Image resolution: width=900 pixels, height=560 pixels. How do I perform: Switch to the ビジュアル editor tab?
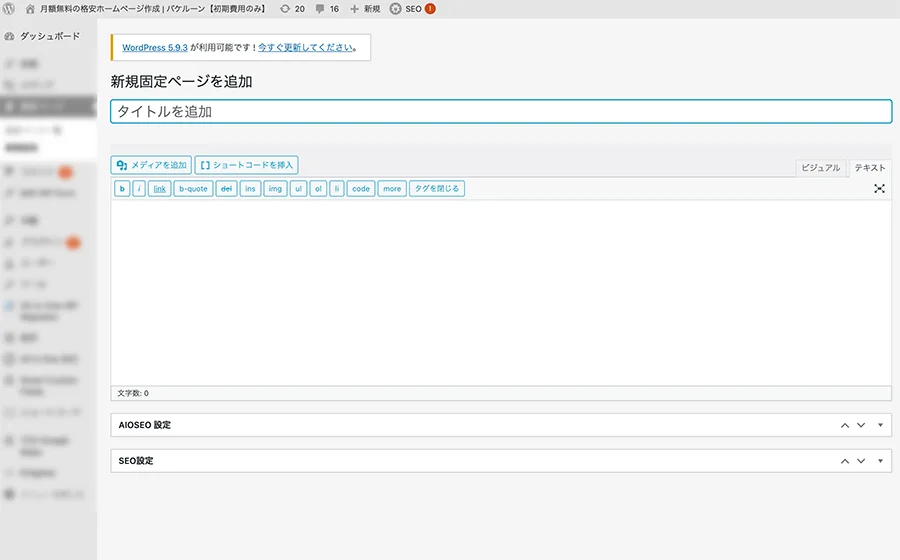[820, 168]
